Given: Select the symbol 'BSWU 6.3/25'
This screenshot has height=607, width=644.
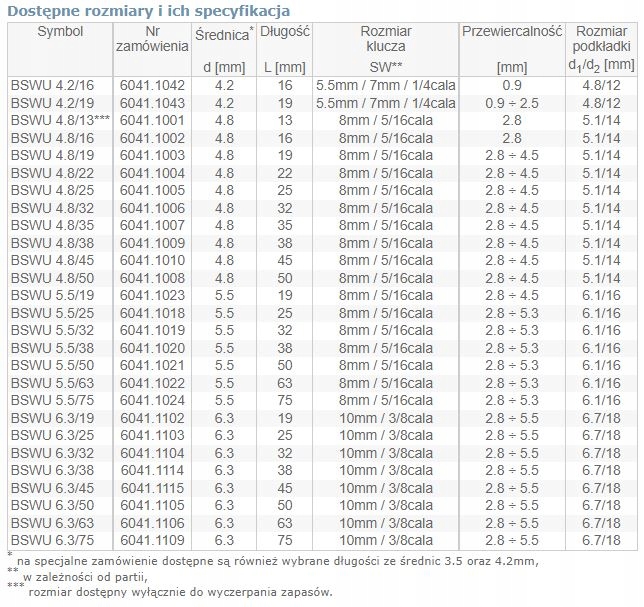Looking at the screenshot, I should point(52,435).
